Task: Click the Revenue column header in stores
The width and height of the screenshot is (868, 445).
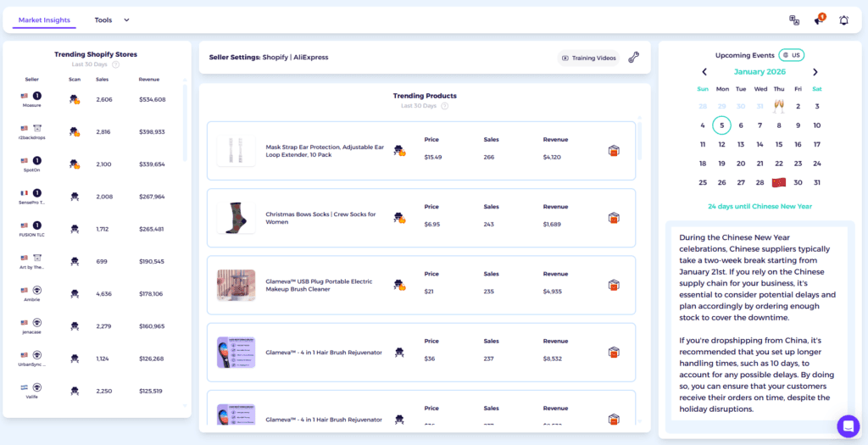Action: (149, 79)
